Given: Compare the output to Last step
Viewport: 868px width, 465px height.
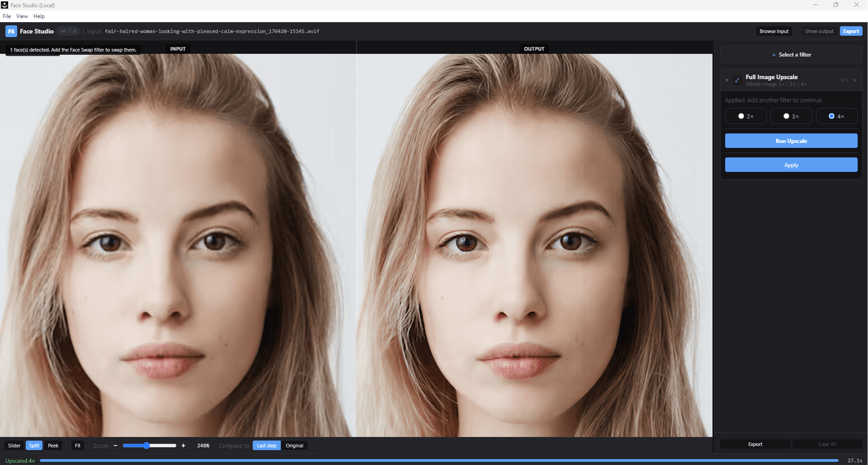Looking at the screenshot, I should [267, 446].
